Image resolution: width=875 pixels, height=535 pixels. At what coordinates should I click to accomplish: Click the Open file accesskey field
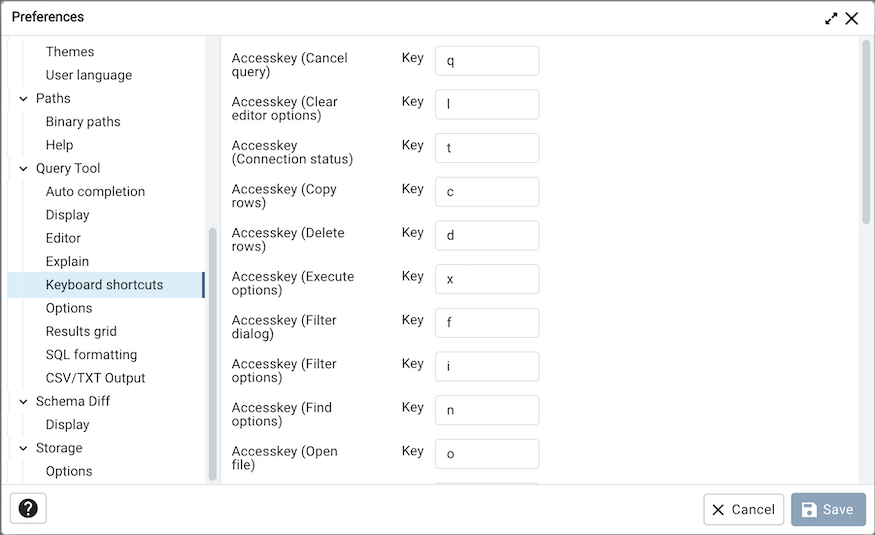click(487, 454)
